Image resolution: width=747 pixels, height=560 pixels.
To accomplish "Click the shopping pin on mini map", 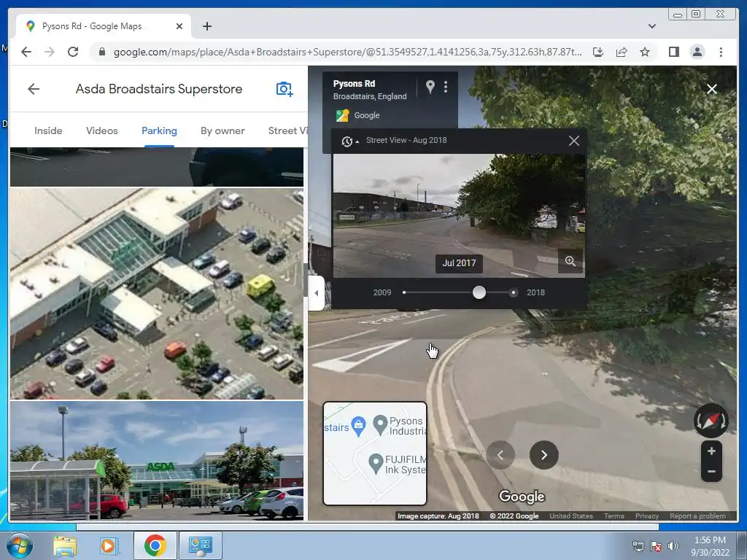I will pos(358,425).
